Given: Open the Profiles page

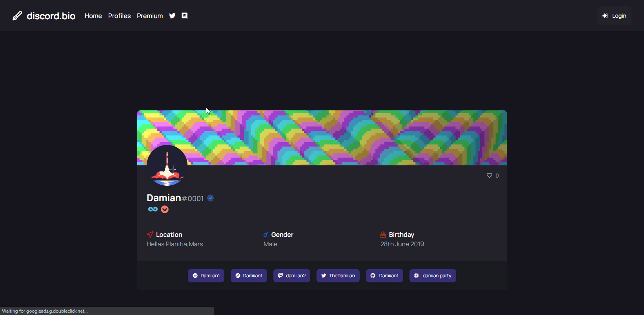Looking at the screenshot, I should tap(119, 16).
